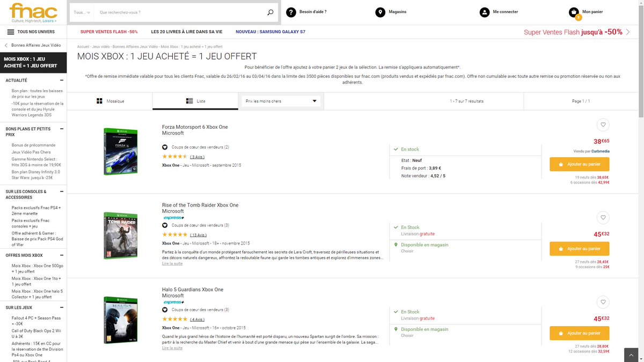The width and height of the screenshot is (644, 362).
Task: Choose store for Tomb Raider availability
Action: pyautogui.click(x=407, y=250)
